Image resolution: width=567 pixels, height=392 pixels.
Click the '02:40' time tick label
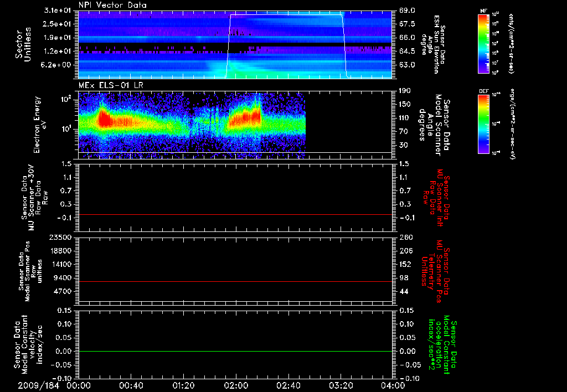pyautogui.click(x=288, y=385)
